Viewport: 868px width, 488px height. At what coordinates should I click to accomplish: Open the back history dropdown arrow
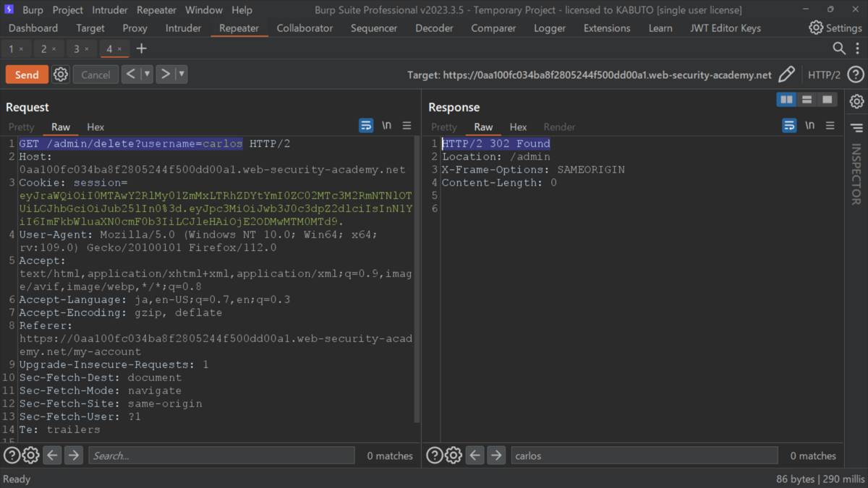pos(147,74)
